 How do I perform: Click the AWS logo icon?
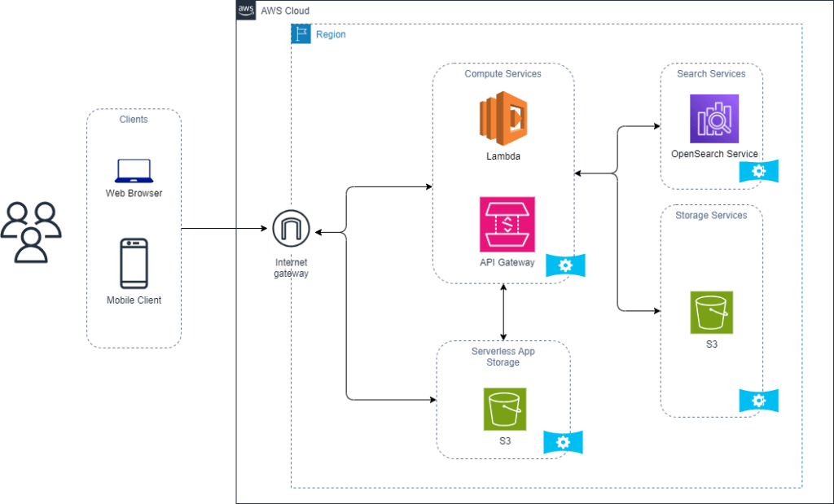point(246,10)
